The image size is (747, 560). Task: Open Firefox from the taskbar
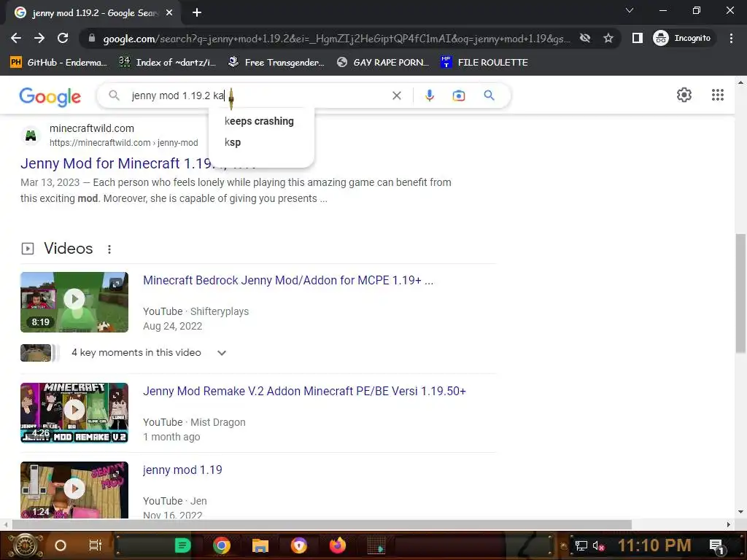tap(337, 545)
